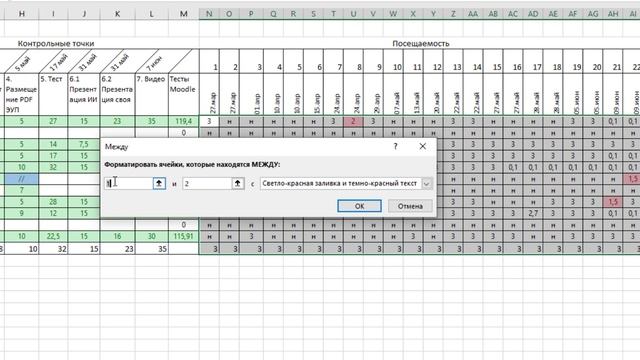
Task: Select column L header
Action: pos(151,14)
